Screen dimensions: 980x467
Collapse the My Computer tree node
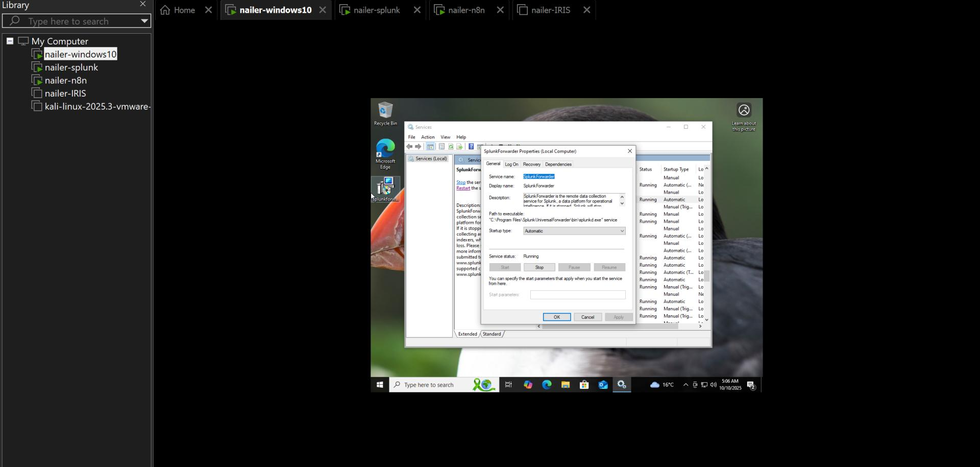point(10,41)
